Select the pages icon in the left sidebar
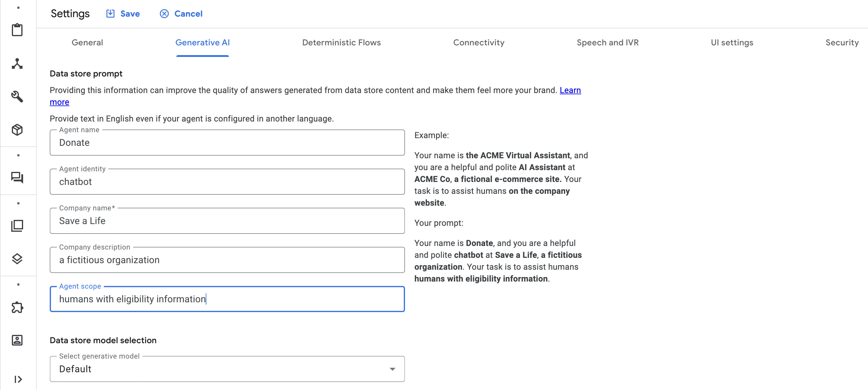This screenshot has height=390, width=868. 17,225
